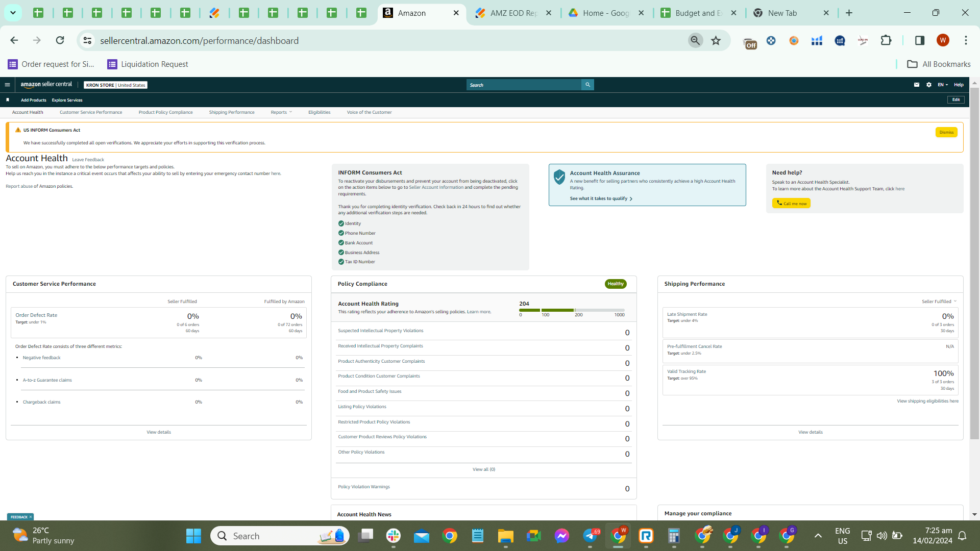Open the Chrome three-dot menu

point(966,40)
